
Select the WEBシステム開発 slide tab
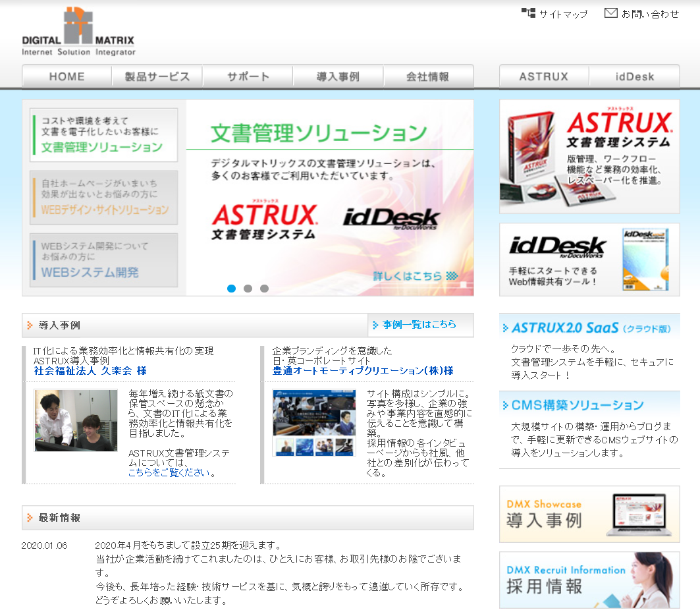point(103,260)
